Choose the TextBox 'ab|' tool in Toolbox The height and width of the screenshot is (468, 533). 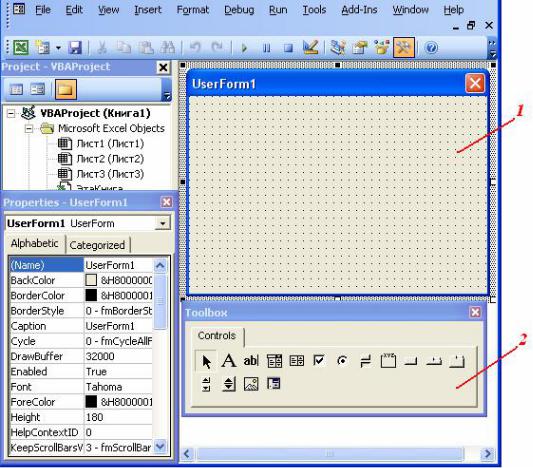click(251, 361)
